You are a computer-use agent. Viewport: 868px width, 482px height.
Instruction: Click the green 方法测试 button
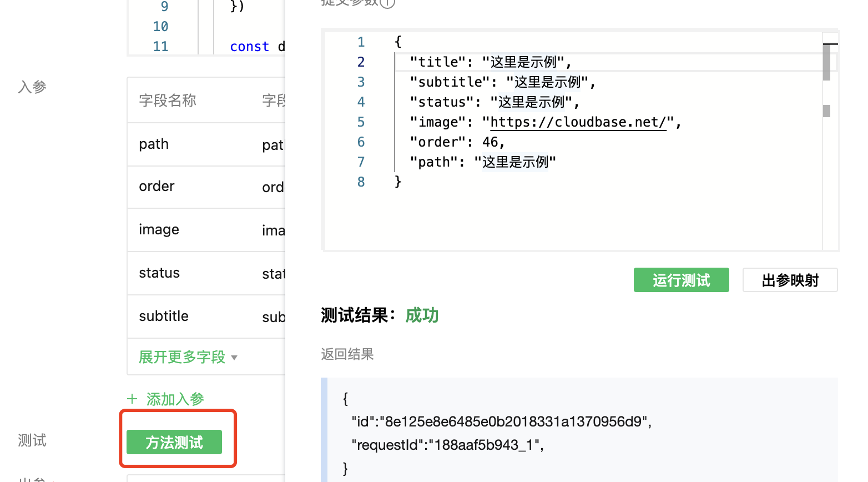[174, 442]
